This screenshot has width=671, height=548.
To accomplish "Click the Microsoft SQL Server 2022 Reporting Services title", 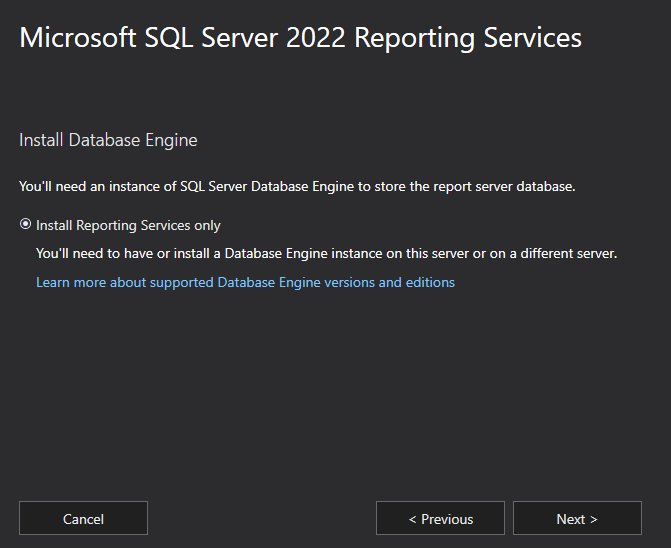I will click(300, 38).
